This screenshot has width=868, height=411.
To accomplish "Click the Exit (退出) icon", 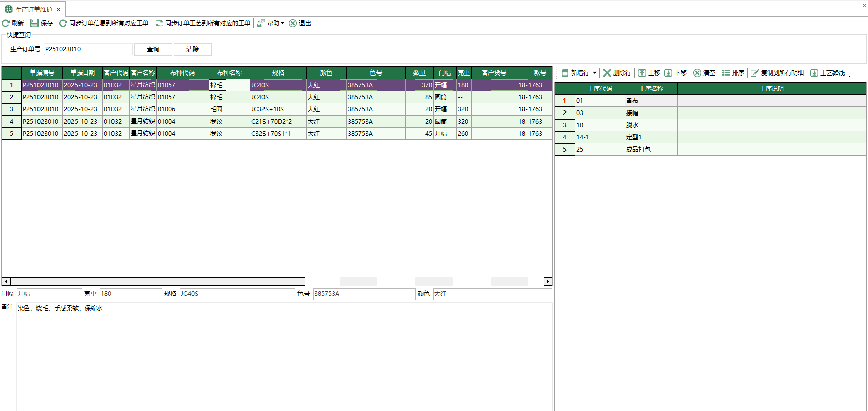I will coord(293,23).
